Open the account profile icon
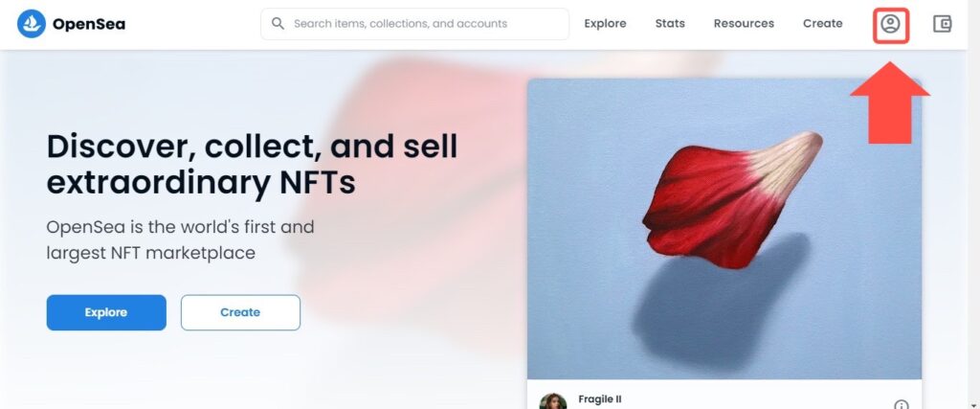 891,24
